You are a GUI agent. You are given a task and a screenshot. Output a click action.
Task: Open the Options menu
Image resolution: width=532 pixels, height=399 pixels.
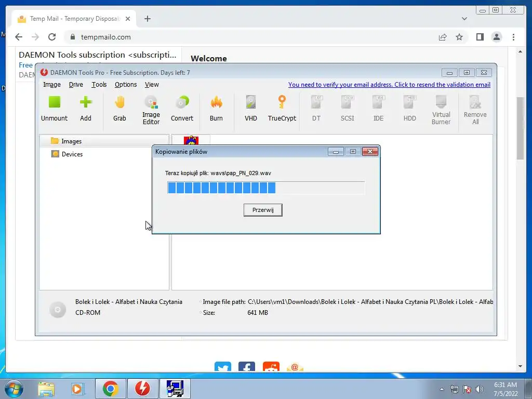point(126,85)
